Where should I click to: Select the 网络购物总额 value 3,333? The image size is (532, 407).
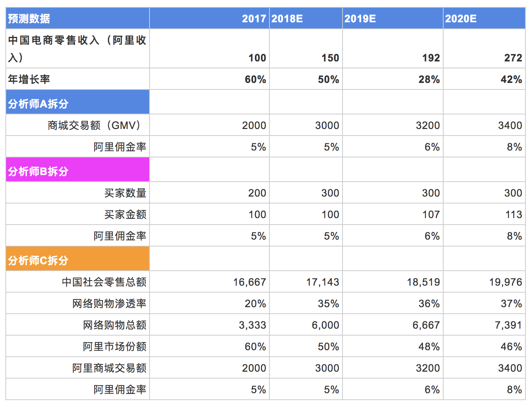tap(253, 325)
